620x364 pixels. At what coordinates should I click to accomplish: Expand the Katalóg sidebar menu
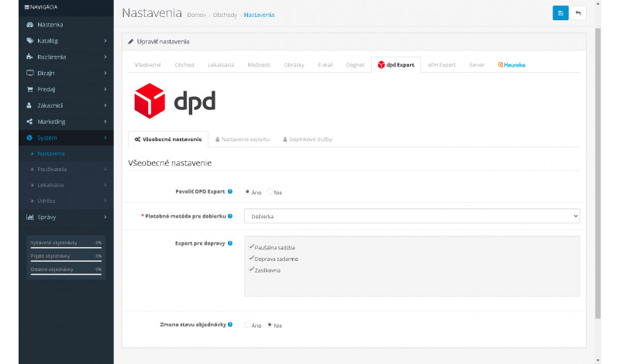point(105,41)
